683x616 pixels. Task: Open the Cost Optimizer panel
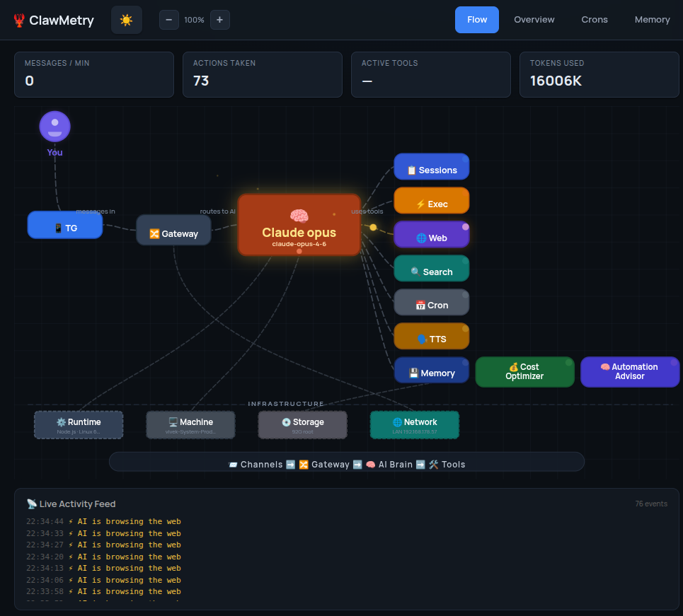point(524,371)
